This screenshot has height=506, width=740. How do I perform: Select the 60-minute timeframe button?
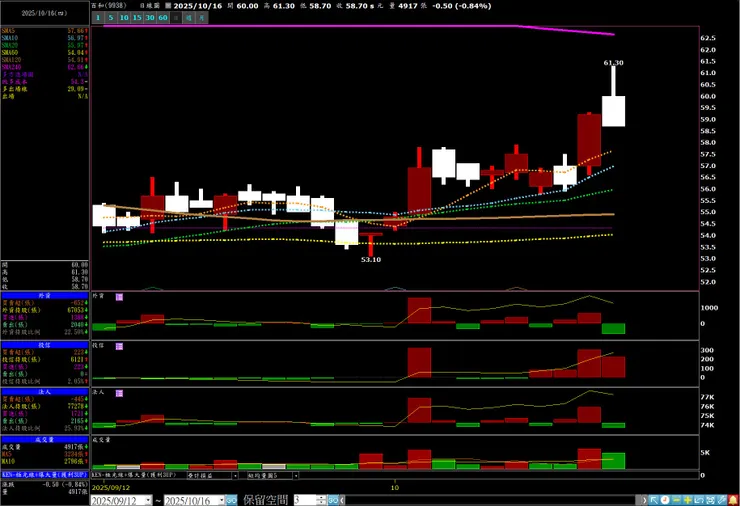(163, 17)
